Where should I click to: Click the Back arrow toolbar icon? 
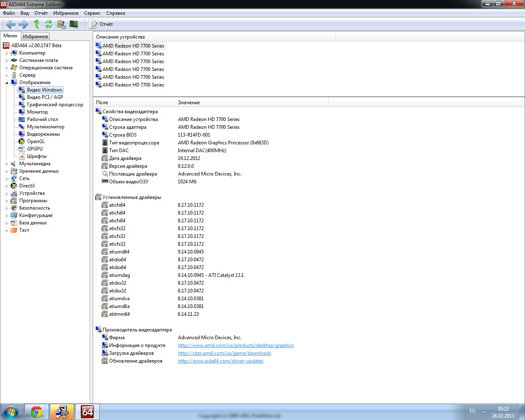click(11, 24)
